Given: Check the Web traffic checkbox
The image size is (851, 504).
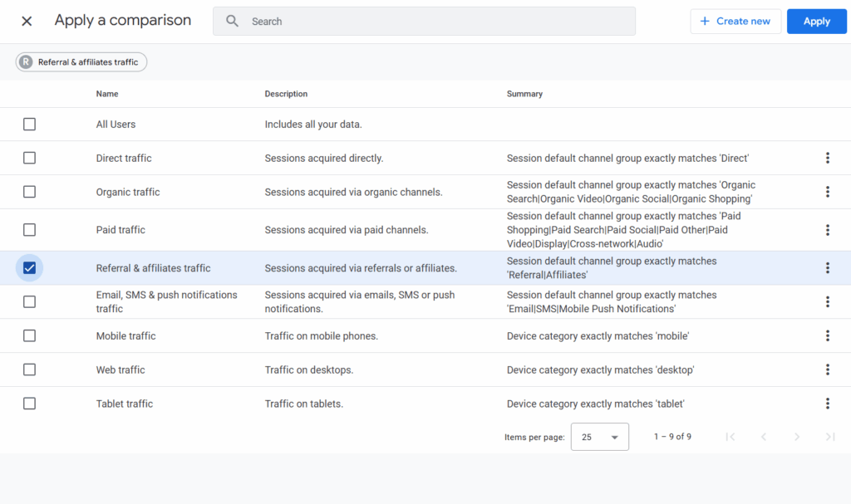Looking at the screenshot, I should [x=29, y=369].
